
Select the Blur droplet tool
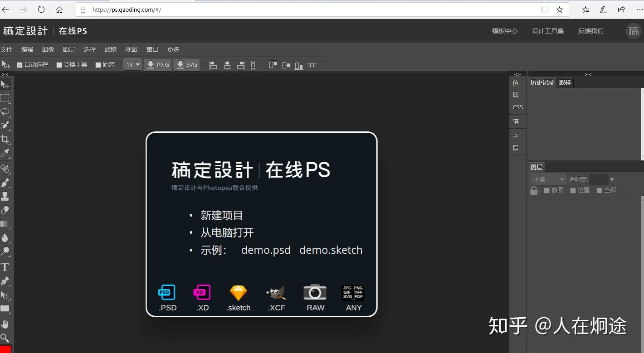(x=5, y=237)
